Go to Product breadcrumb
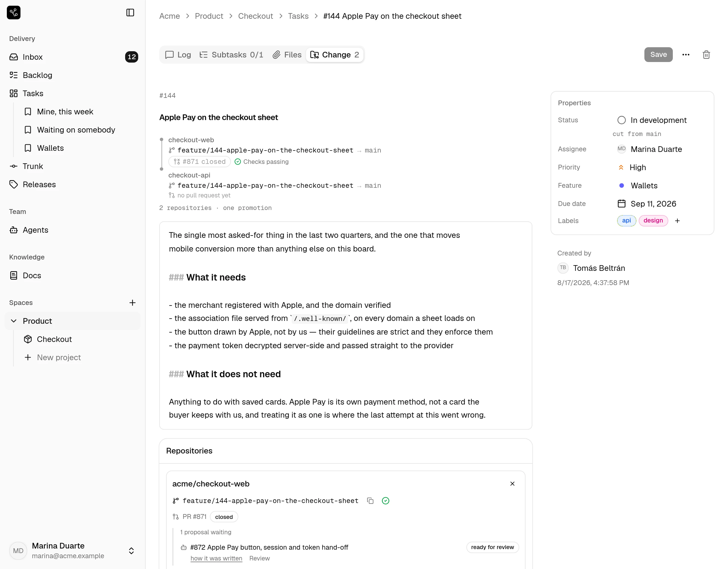Screen dimensions: 728x569 (209, 16)
